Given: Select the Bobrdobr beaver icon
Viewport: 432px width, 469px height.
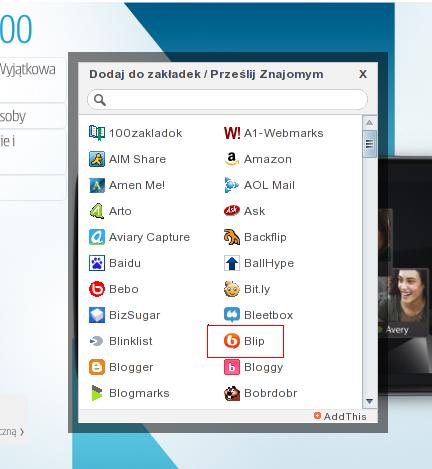Looking at the screenshot, I should tap(232, 393).
